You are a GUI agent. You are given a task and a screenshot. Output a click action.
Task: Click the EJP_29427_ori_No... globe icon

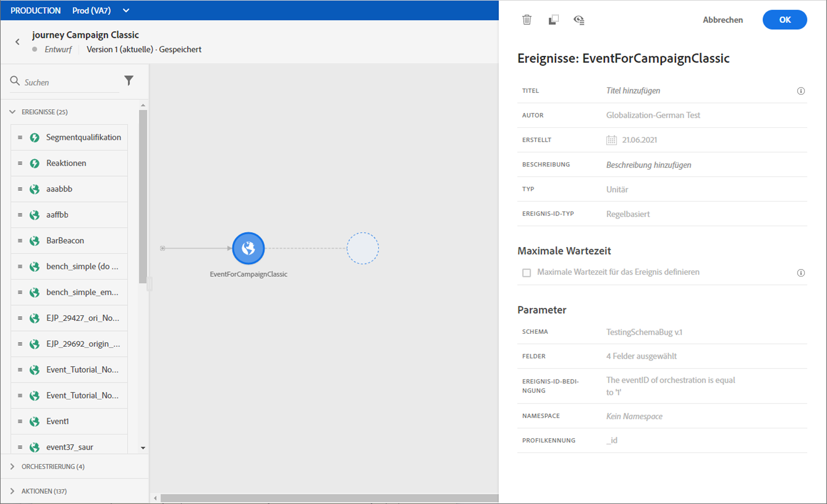[34, 318]
